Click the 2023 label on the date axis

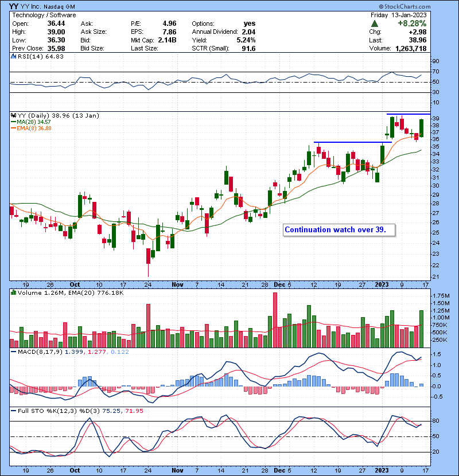coord(382,283)
